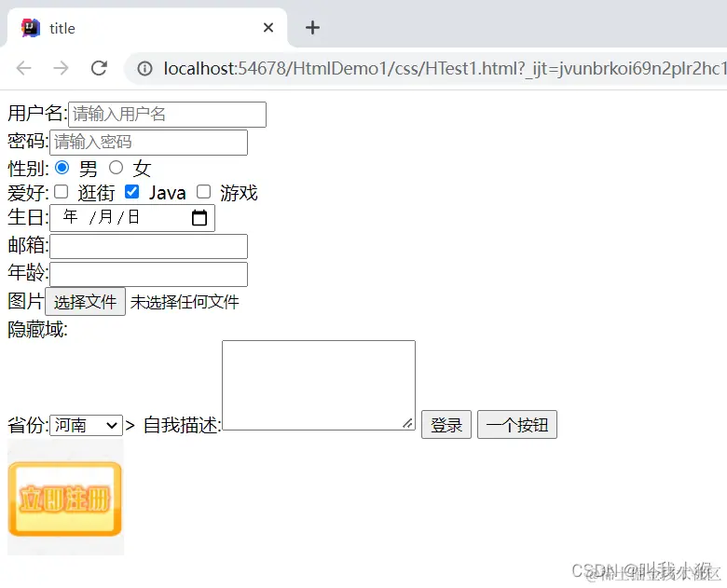
Task: Click inside the 自我描述 textarea
Action: point(319,386)
